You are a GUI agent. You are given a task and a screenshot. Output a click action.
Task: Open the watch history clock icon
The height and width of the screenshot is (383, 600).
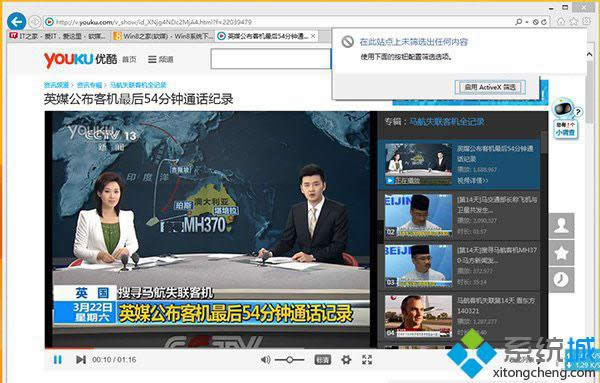click(561, 280)
